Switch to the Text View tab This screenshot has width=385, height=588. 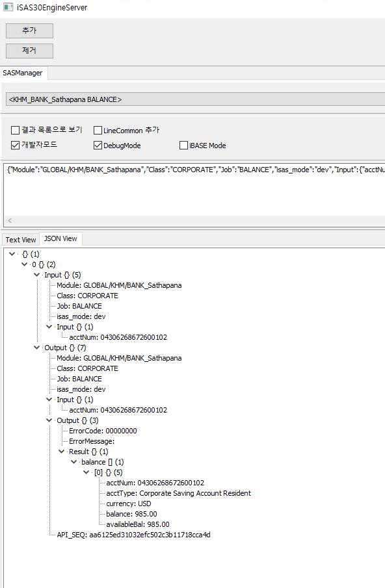click(x=21, y=240)
